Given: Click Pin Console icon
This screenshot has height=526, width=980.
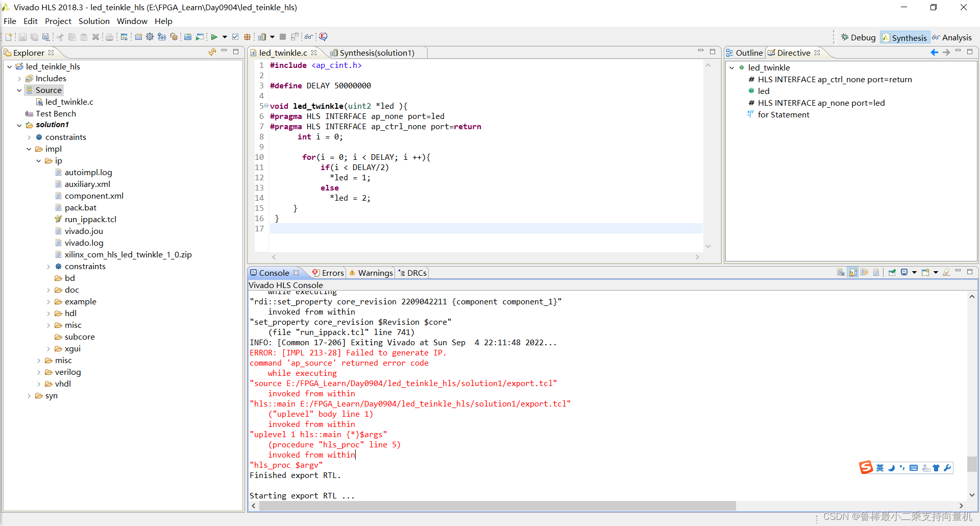Looking at the screenshot, I should tap(892, 272).
